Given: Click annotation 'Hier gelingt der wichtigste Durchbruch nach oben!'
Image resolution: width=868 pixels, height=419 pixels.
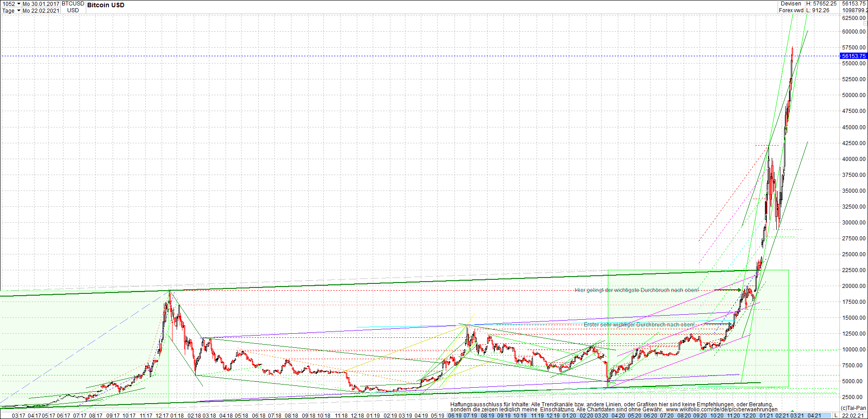Looking at the screenshot, I should (636, 290).
